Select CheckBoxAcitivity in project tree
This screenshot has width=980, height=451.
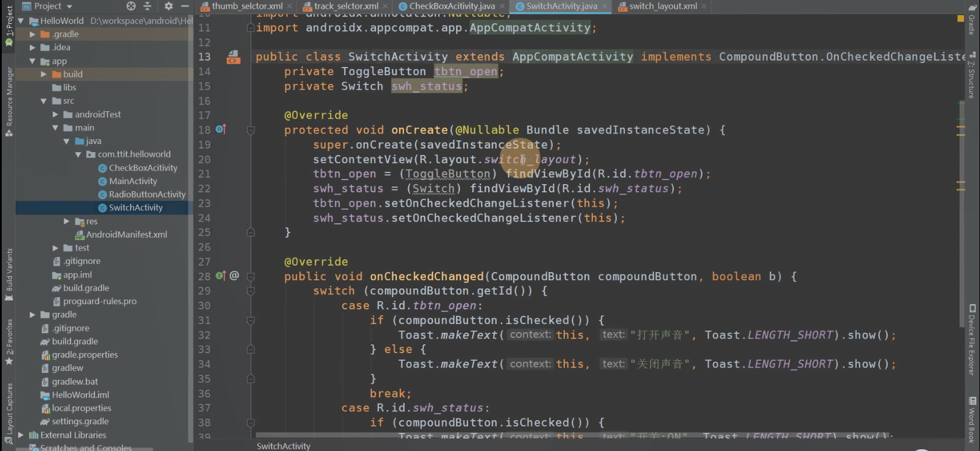click(138, 168)
